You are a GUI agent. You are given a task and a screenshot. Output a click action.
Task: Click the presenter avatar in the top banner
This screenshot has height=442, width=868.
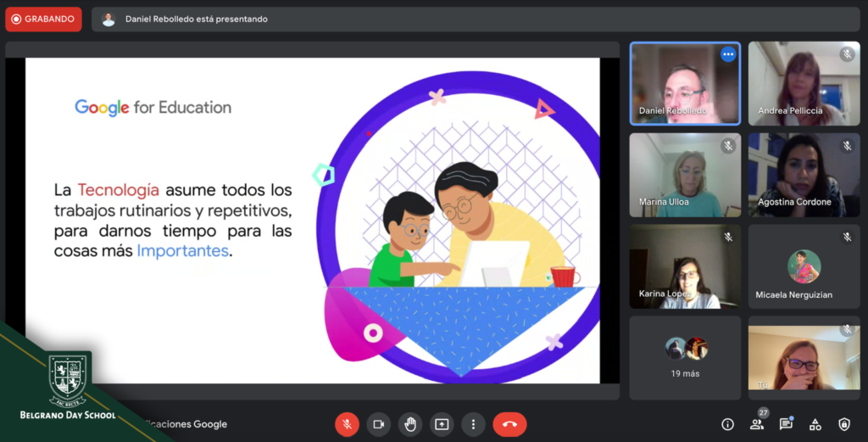tap(108, 20)
